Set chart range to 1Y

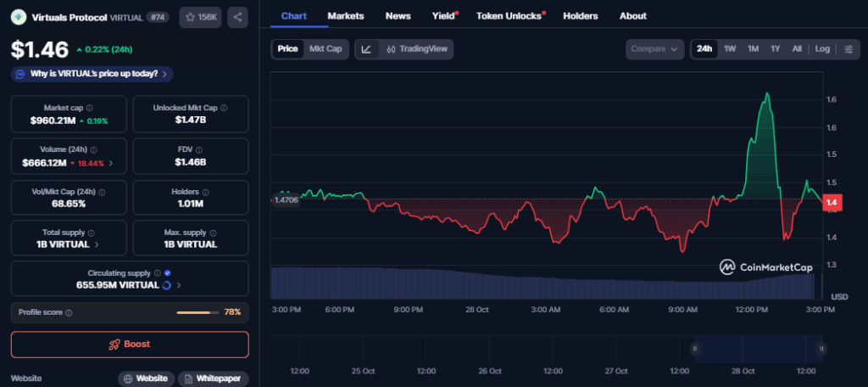click(x=775, y=48)
